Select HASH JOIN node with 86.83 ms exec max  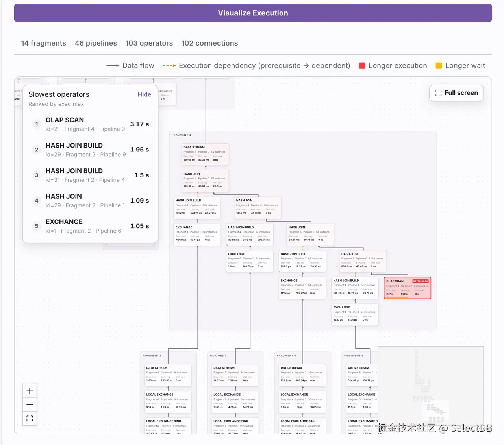click(x=363, y=261)
